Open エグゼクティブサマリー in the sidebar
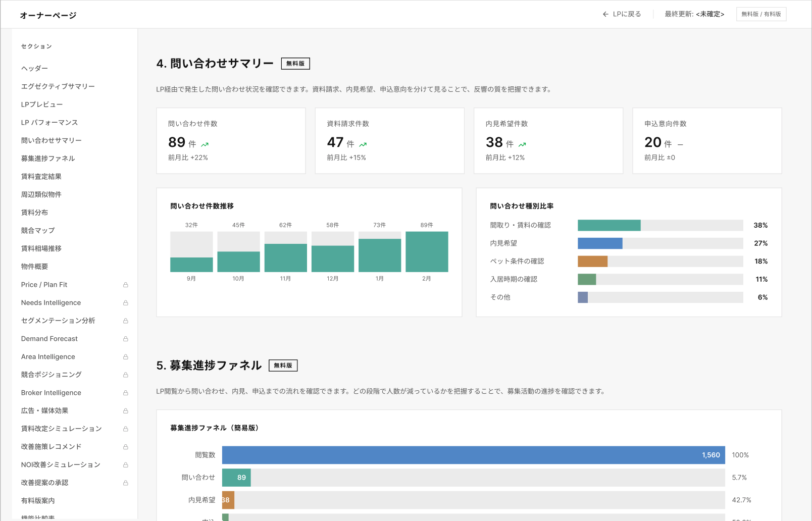 click(58, 86)
